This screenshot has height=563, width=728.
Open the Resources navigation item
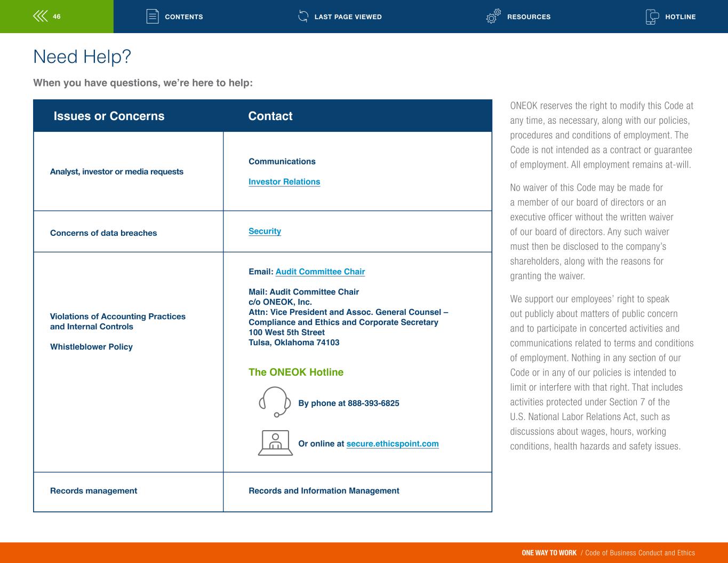tap(529, 17)
